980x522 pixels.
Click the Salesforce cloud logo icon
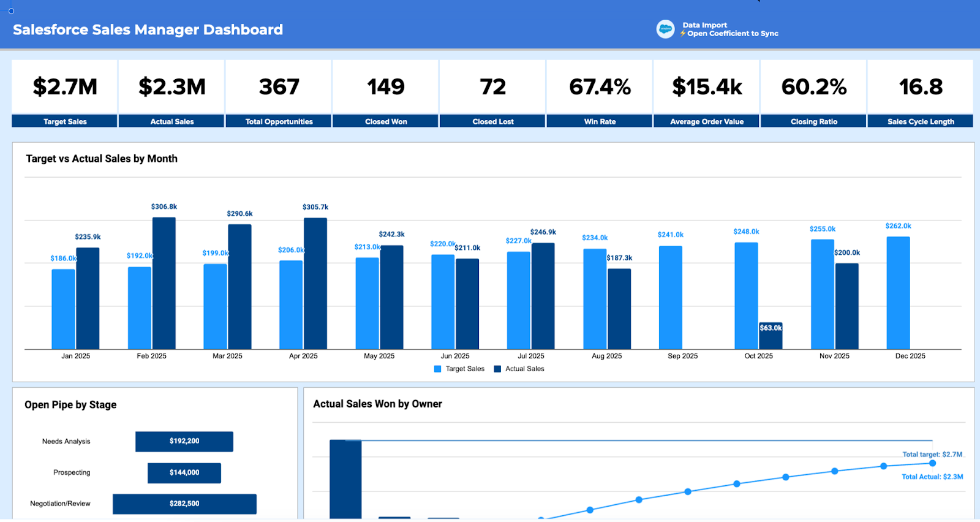tap(665, 29)
